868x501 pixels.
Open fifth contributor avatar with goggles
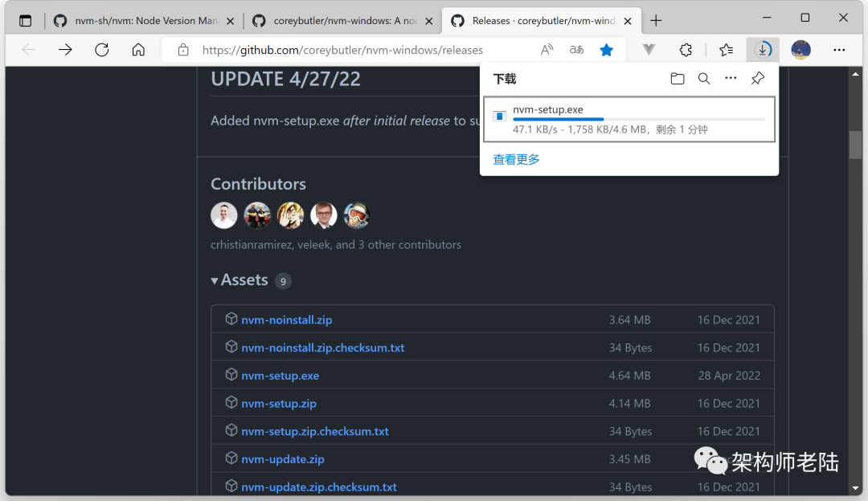pyautogui.click(x=357, y=216)
